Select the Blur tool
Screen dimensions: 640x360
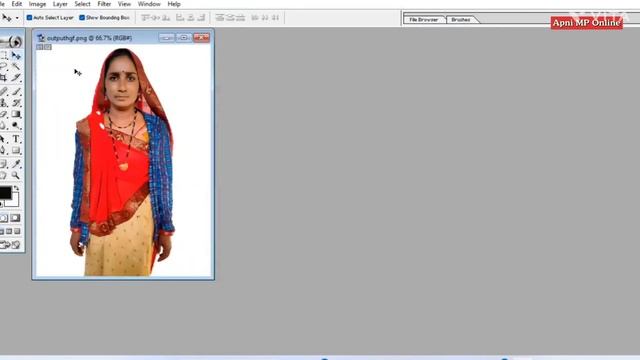pyautogui.click(x=4, y=125)
